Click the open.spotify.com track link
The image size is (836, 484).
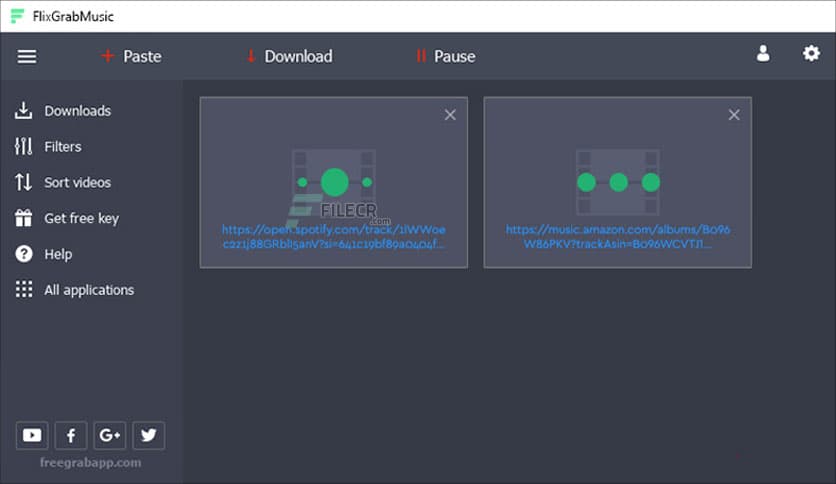click(334, 237)
